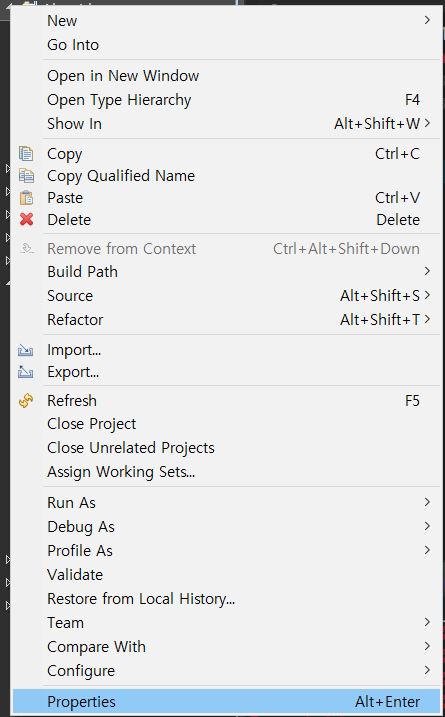This screenshot has height=717, width=445.
Task: Click the red Delete X icon
Action: (27, 219)
